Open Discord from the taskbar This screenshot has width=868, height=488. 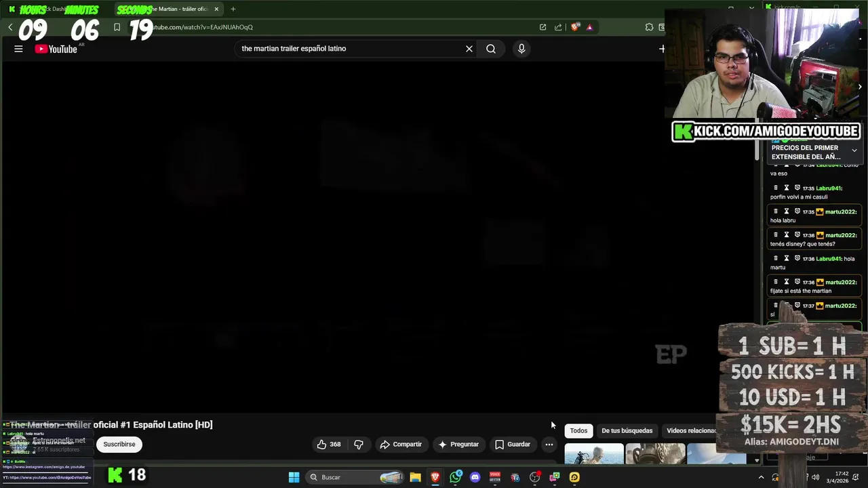click(x=475, y=477)
